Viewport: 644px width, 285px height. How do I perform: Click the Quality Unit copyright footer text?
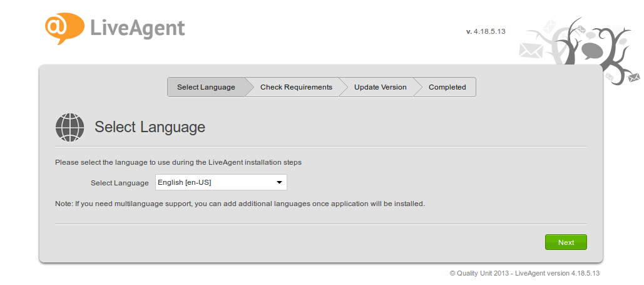(524, 273)
